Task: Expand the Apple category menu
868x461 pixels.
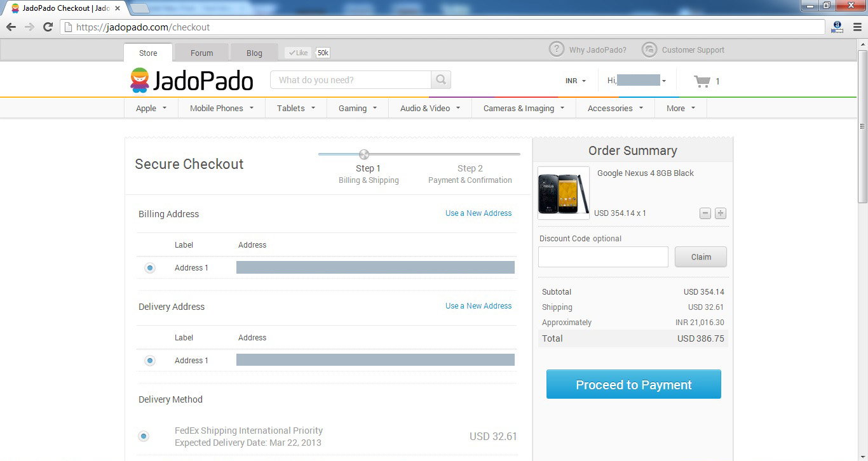Action: 151,108
